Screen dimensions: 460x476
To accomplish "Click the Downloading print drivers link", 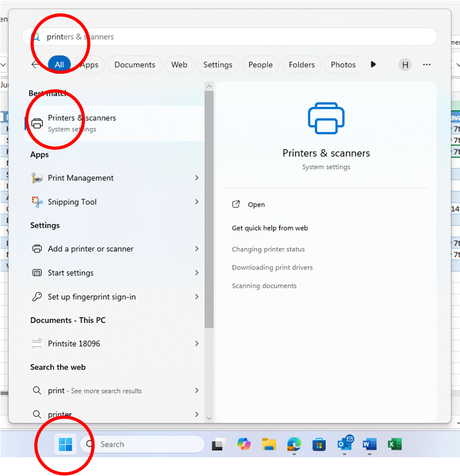I will pos(272,267).
